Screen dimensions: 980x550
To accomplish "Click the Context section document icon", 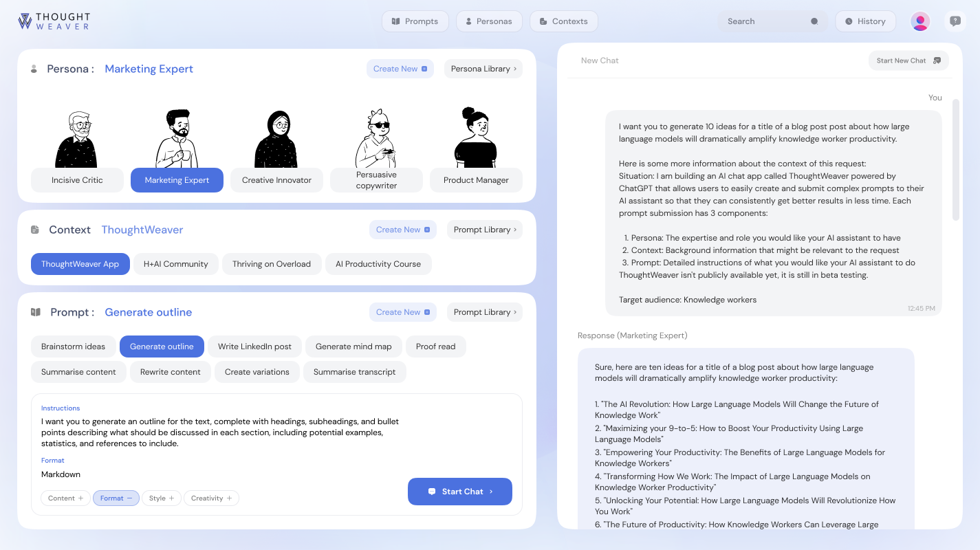I will click(x=35, y=230).
